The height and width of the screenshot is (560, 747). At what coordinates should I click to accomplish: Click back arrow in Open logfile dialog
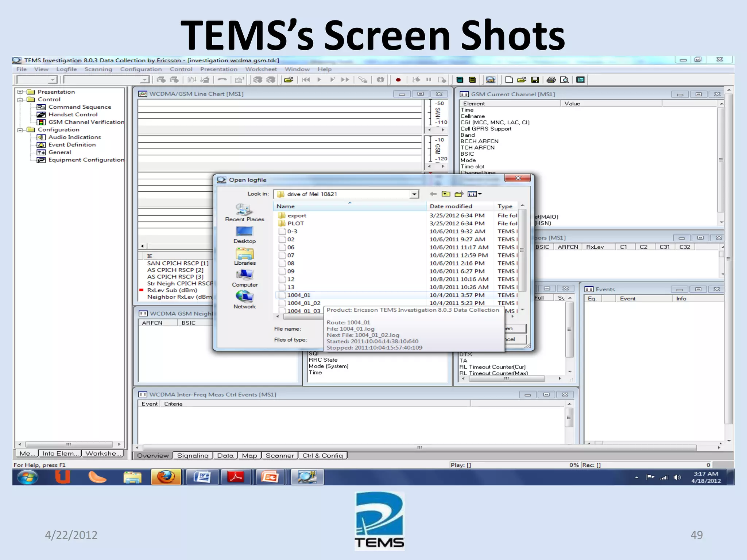click(x=433, y=194)
